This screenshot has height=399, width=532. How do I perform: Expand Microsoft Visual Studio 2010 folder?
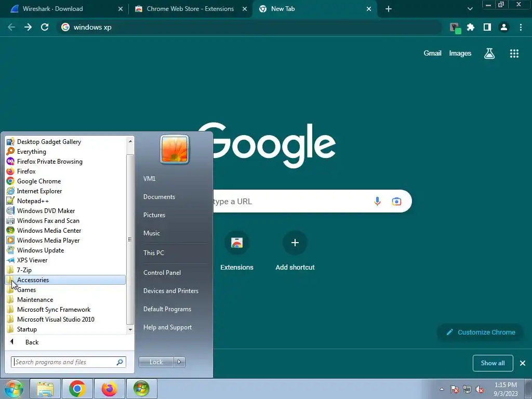(x=65, y=320)
